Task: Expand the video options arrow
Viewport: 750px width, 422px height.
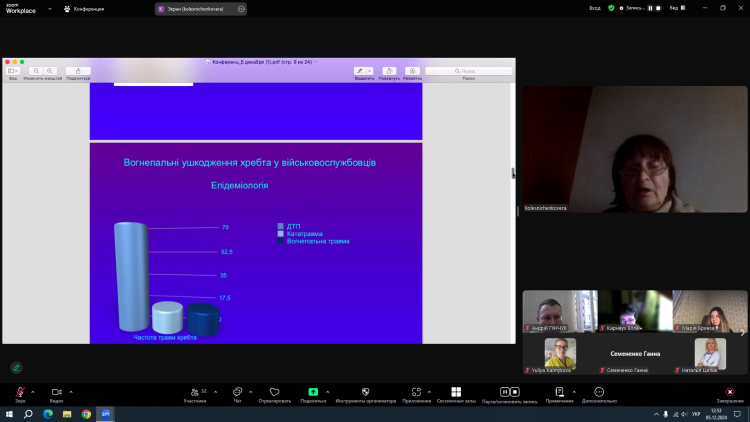Action: (71, 392)
